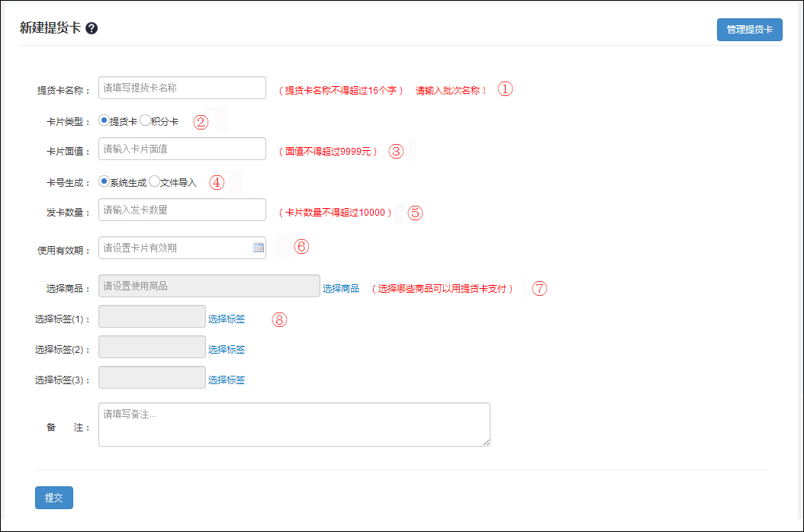804x532 pixels.
Task: Click the 发卡数量 input field
Action: click(182, 210)
